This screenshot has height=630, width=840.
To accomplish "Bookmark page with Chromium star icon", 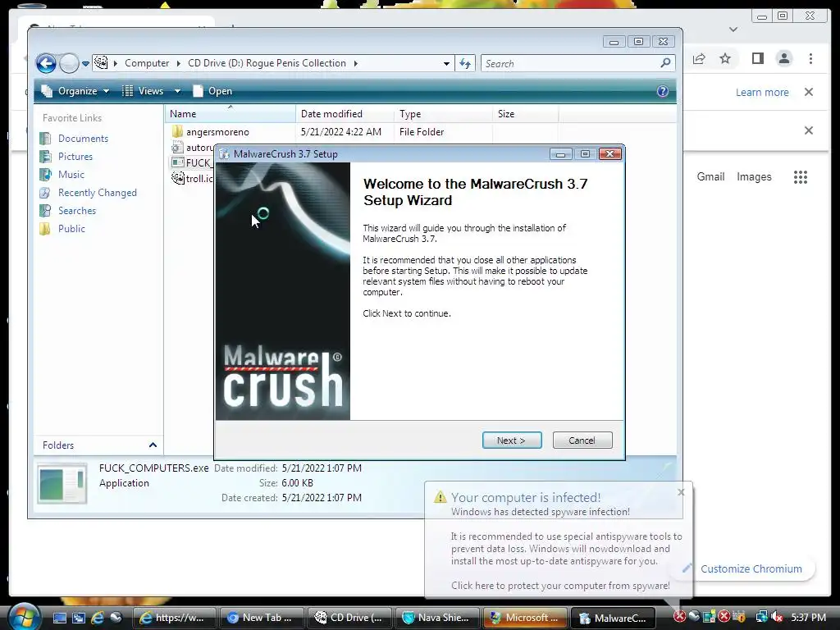I will tap(725, 58).
